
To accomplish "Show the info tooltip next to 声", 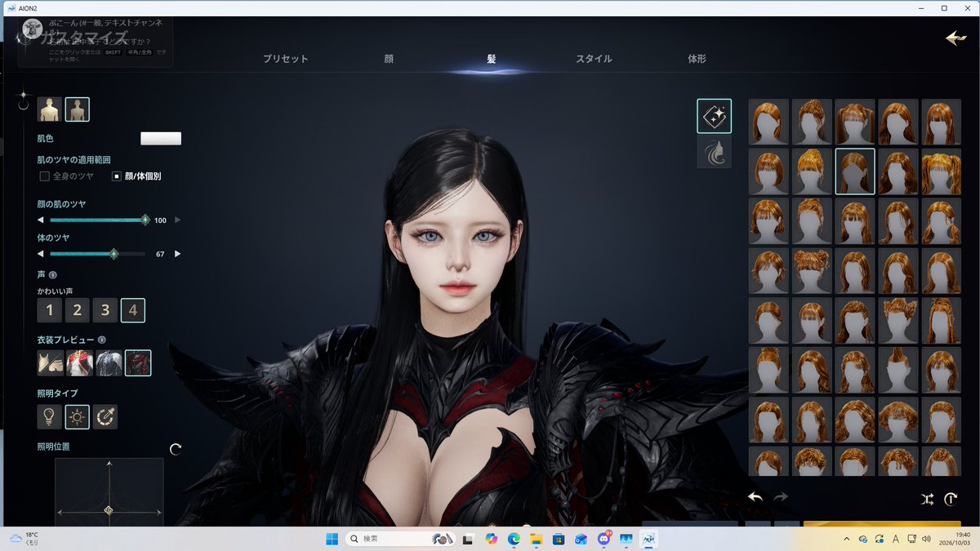I will tap(53, 275).
